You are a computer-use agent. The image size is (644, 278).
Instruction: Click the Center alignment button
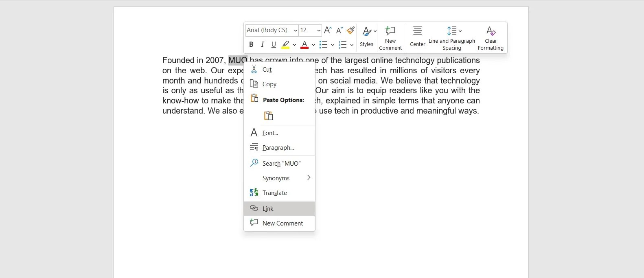tap(417, 37)
